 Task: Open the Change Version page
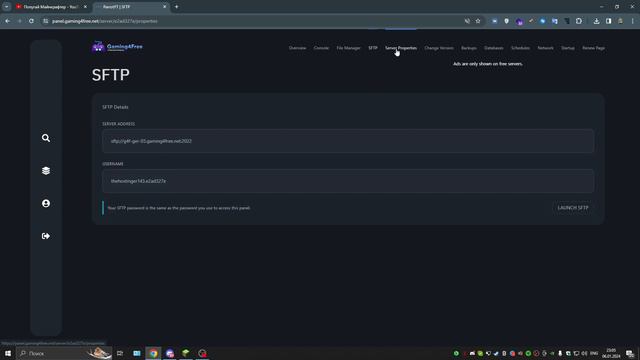coord(439,48)
